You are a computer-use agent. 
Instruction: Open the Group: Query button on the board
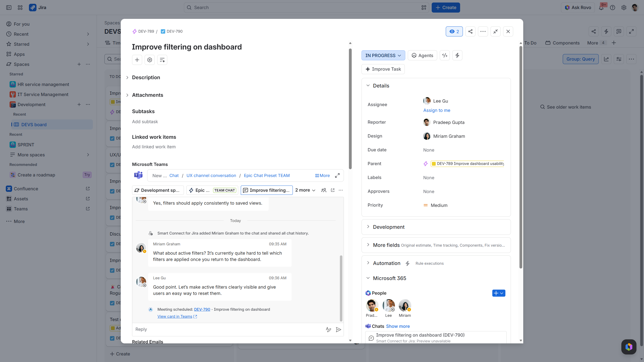pyautogui.click(x=581, y=59)
